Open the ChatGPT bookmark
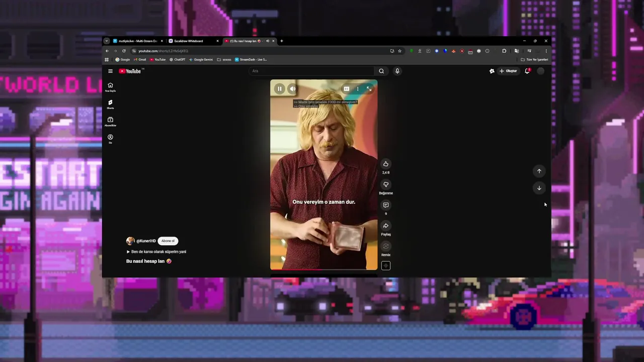The width and height of the screenshot is (644, 362). (177, 59)
